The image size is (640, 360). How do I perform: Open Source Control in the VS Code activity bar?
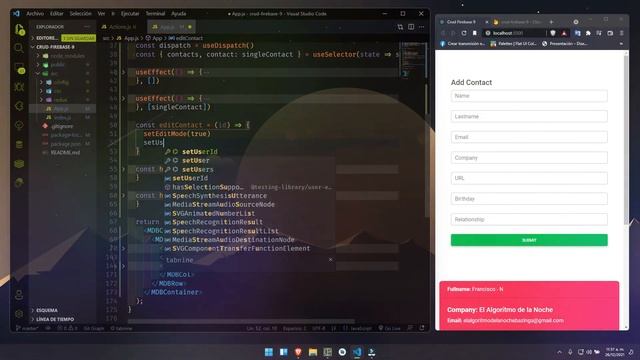[x=19, y=68]
